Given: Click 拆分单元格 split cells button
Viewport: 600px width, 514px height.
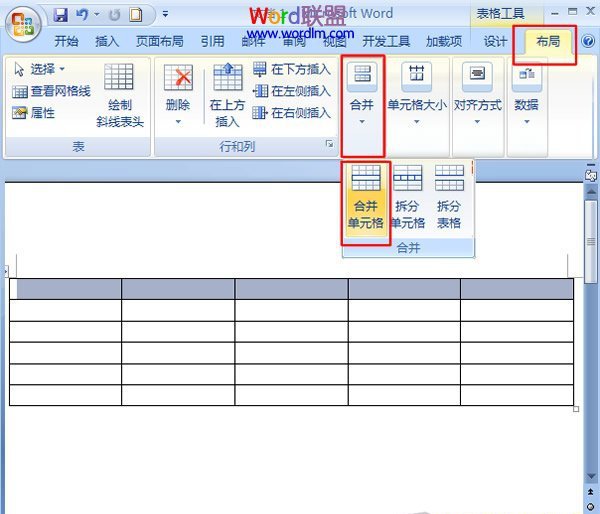Looking at the screenshot, I should tap(408, 198).
